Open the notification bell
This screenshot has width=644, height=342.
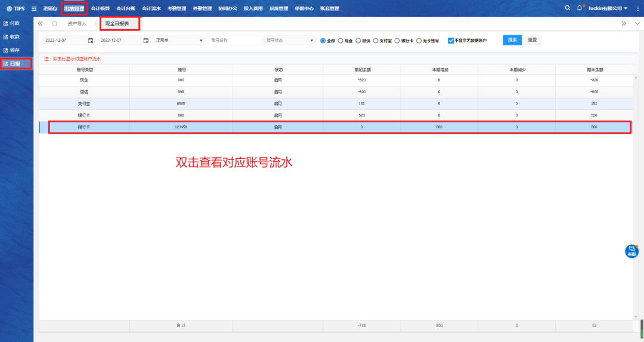click(x=579, y=8)
